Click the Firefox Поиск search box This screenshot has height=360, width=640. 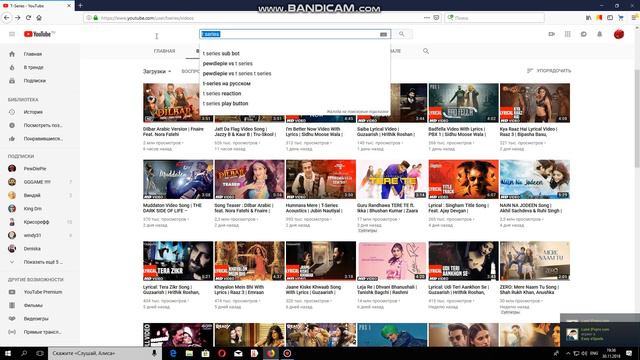495,18
